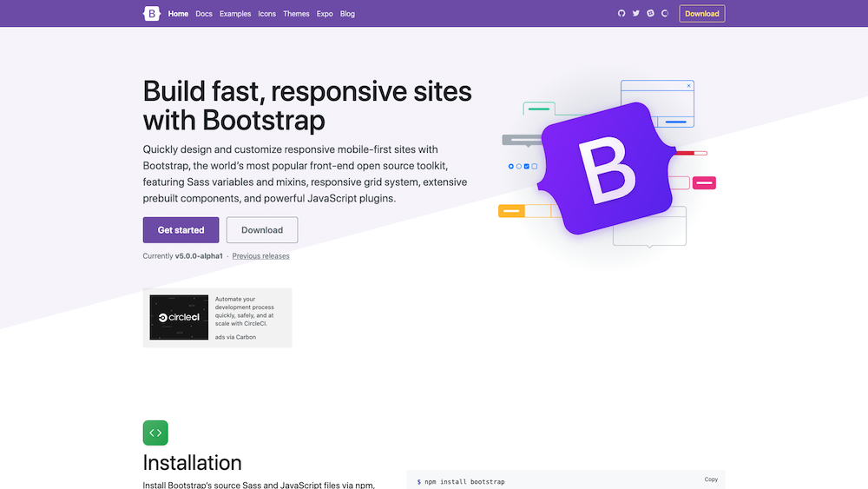Open the Docs nav item
Image resolution: width=868 pixels, height=489 pixels.
click(204, 14)
